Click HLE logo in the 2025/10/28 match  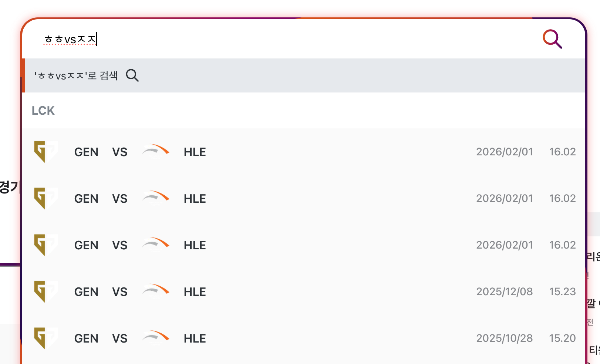pyautogui.click(x=156, y=336)
